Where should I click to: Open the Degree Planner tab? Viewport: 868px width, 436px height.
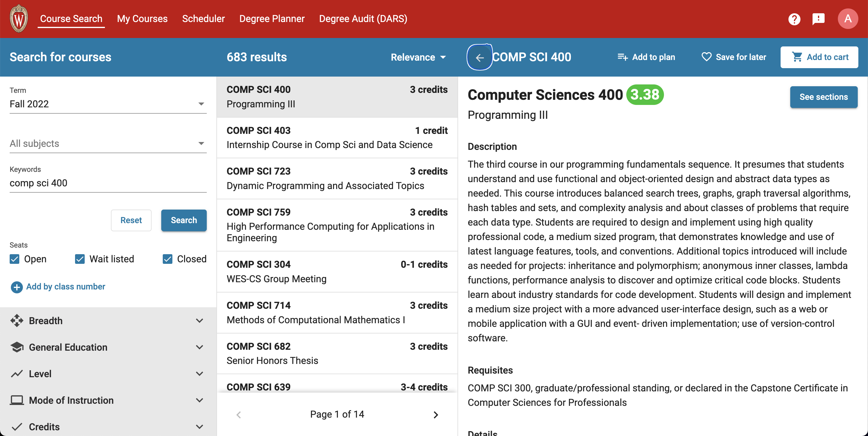(x=272, y=19)
